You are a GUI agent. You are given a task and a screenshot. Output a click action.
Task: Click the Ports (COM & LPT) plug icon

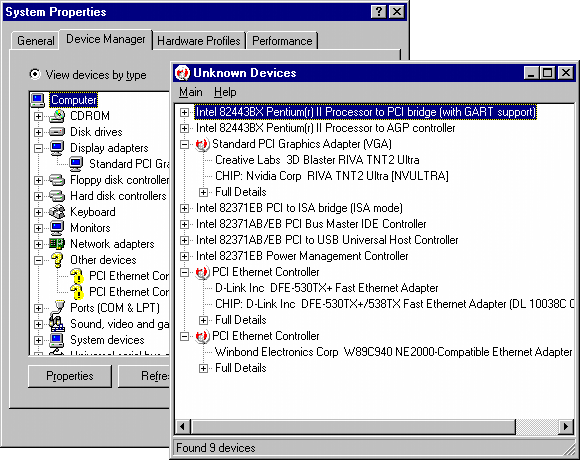[58, 308]
